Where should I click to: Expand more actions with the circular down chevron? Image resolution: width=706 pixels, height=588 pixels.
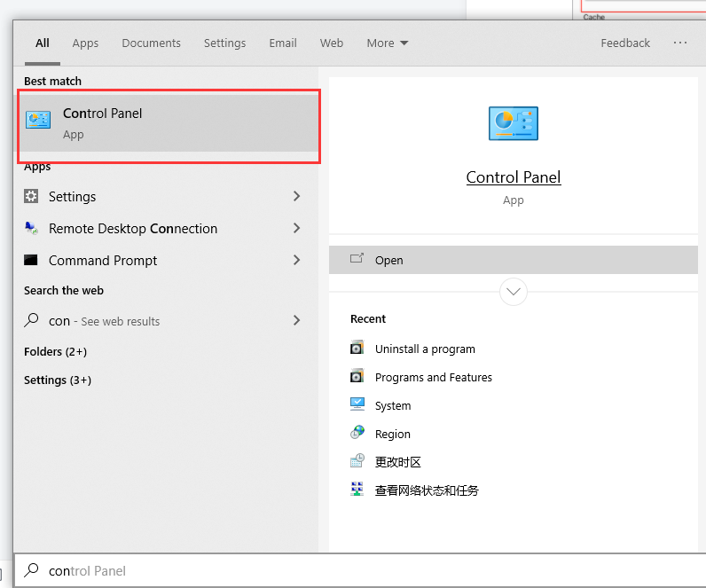[514, 292]
